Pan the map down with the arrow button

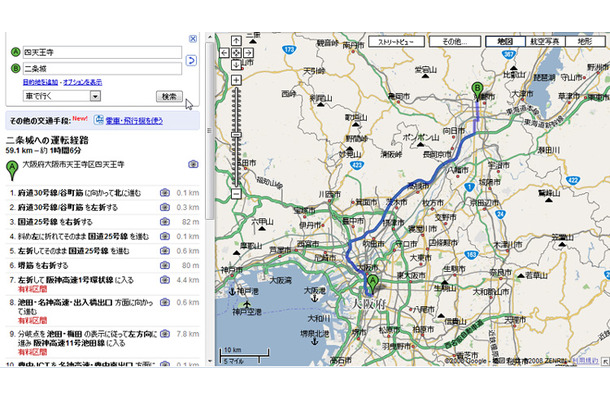pos(236,64)
